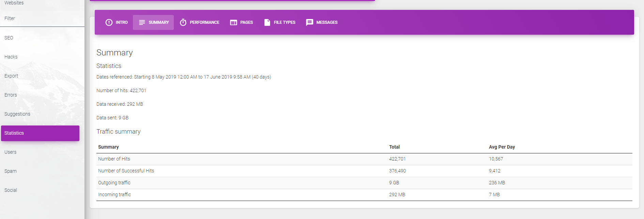Viewport: 644px width, 219px height.
Task: Click the Filter item in sidebar
Action: click(x=10, y=18)
